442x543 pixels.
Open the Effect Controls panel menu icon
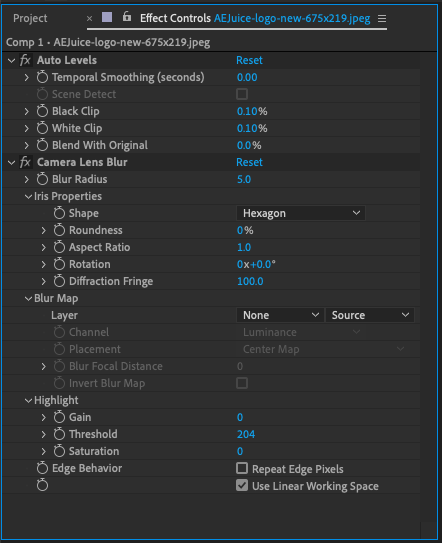[382, 18]
